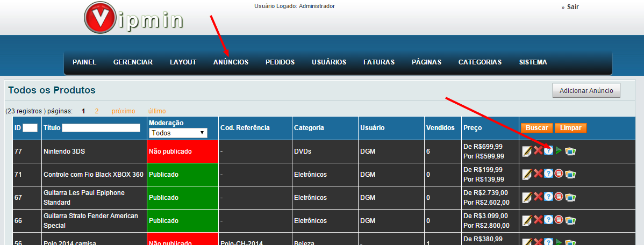Open question-mark icon for Les Paul Epiphone
Viewport: 644px width, 245px height.
pos(548,197)
